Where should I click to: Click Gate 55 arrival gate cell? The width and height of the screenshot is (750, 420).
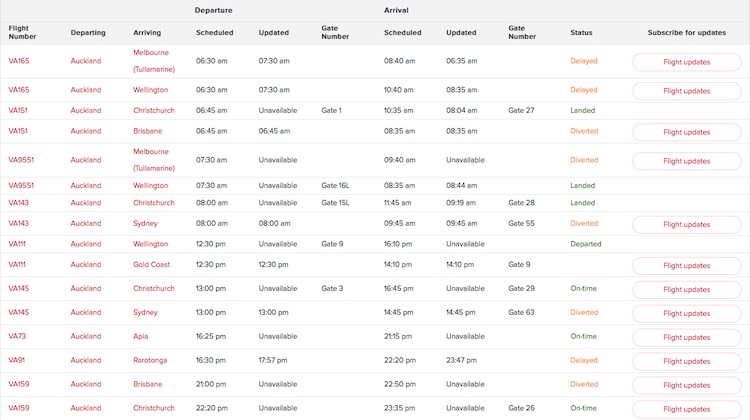point(521,223)
